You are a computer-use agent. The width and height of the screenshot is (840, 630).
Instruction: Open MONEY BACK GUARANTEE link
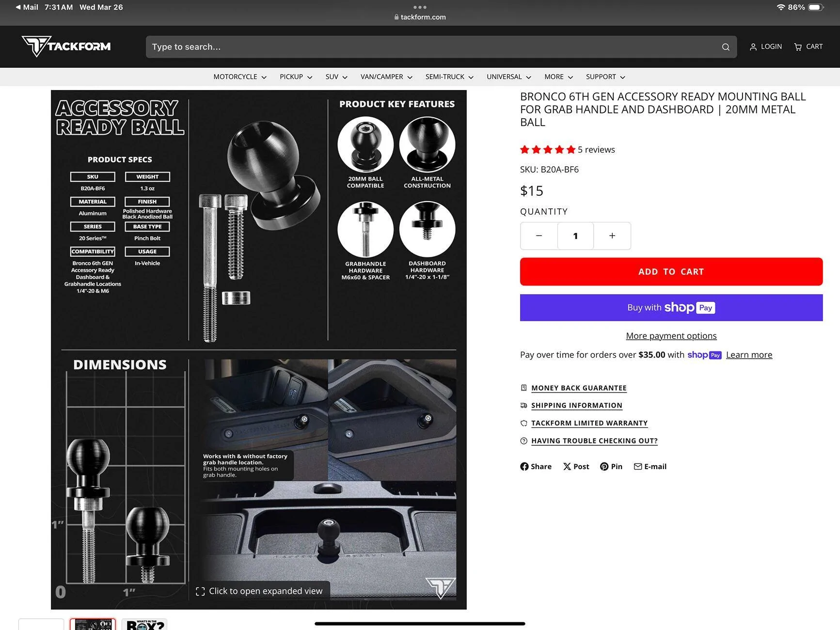coord(579,388)
